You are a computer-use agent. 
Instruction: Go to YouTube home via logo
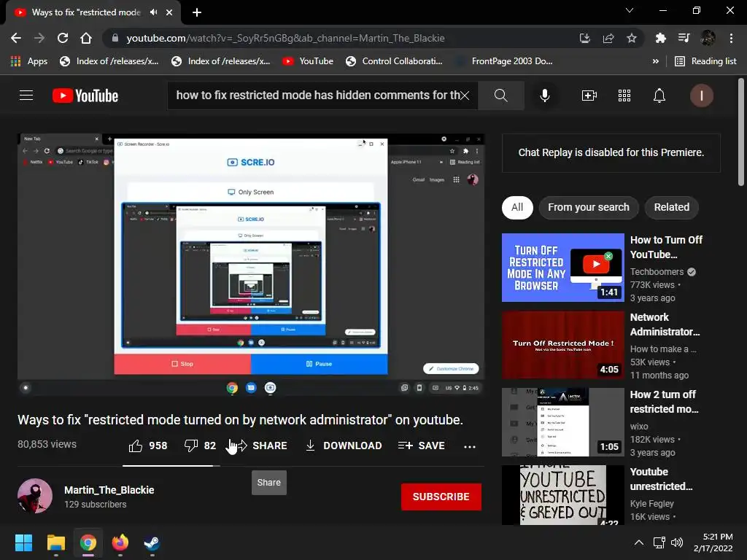[x=85, y=96]
